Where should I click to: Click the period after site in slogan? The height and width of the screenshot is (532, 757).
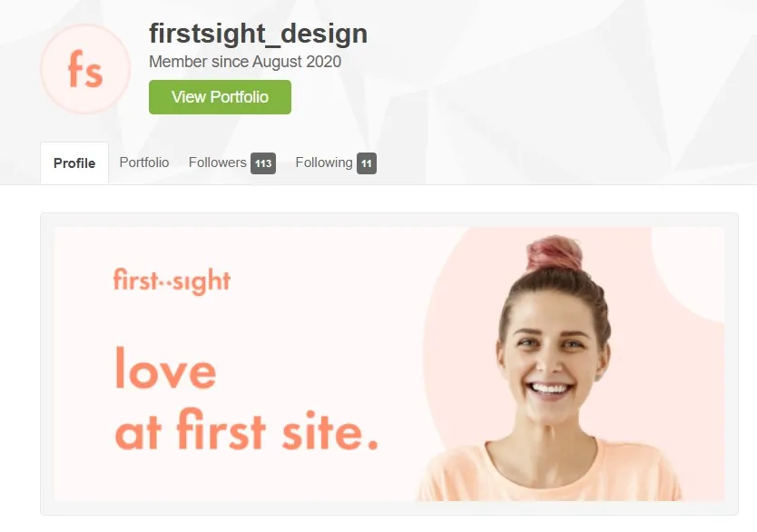(373, 445)
